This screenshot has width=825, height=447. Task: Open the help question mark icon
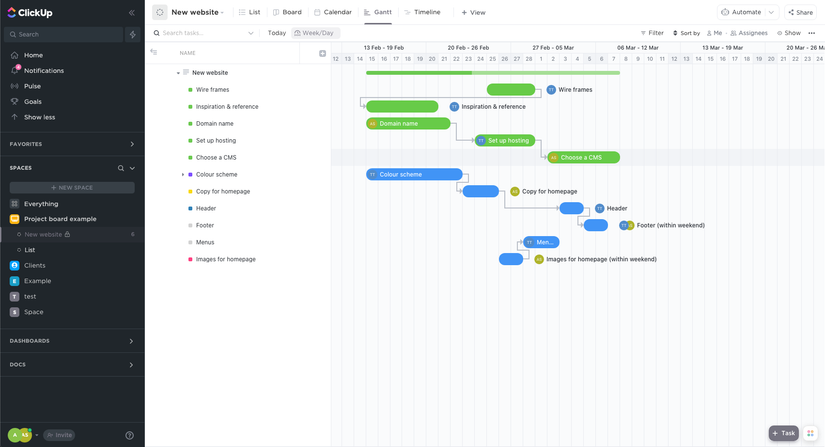(129, 435)
